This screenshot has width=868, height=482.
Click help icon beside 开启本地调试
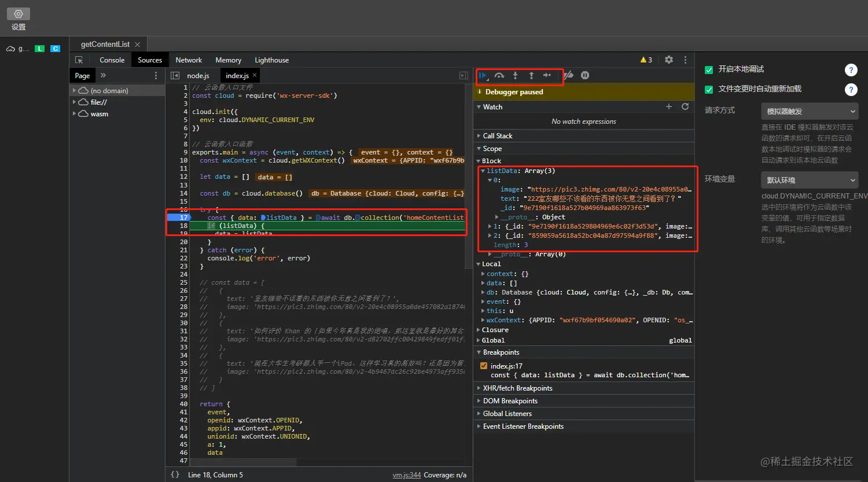pos(851,70)
